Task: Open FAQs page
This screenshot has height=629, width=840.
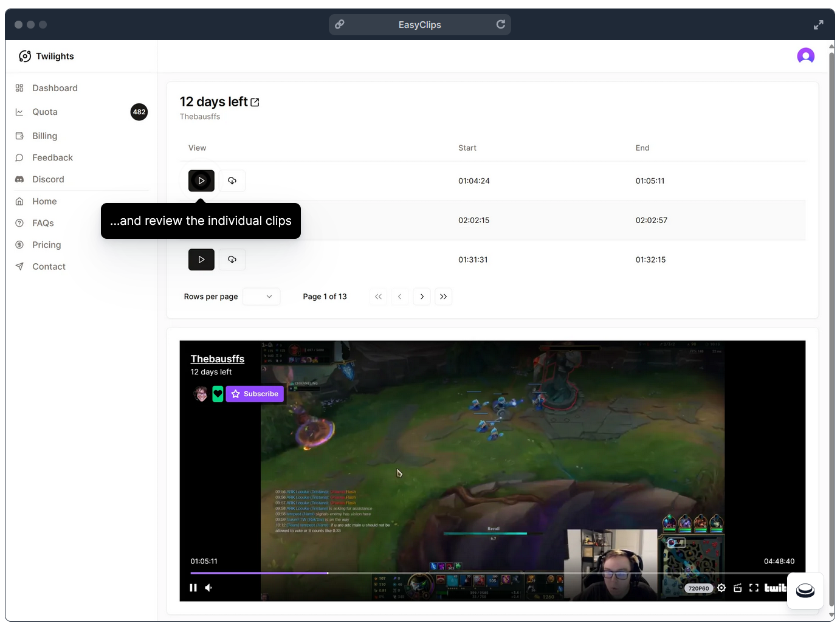Action: pos(43,223)
